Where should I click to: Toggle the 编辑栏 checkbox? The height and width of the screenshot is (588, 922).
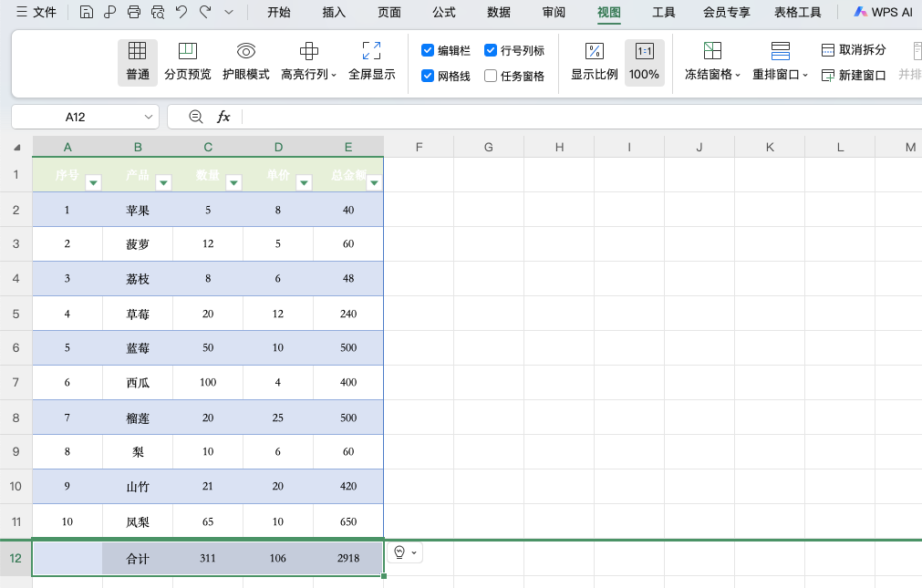[428, 50]
